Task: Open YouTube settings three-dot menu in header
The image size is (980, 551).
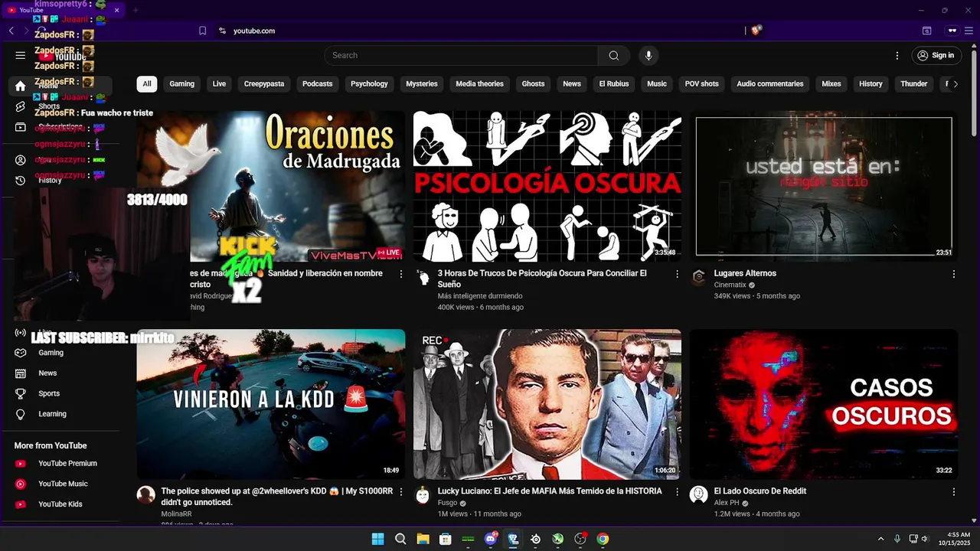Action: (x=897, y=55)
